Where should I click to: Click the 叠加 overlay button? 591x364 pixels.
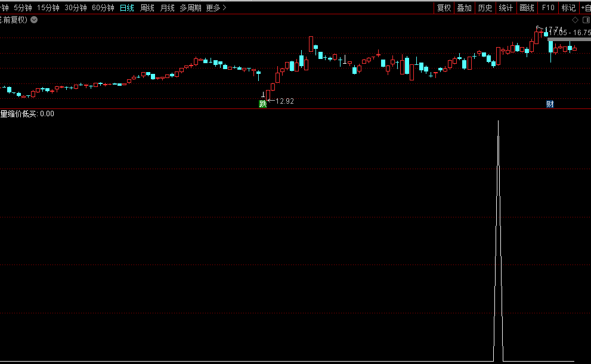[x=464, y=8]
